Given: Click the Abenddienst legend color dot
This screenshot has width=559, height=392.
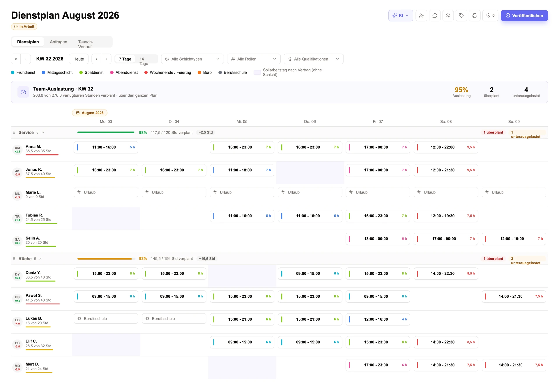Looking at the screenshot, I should tap(112, 72).
